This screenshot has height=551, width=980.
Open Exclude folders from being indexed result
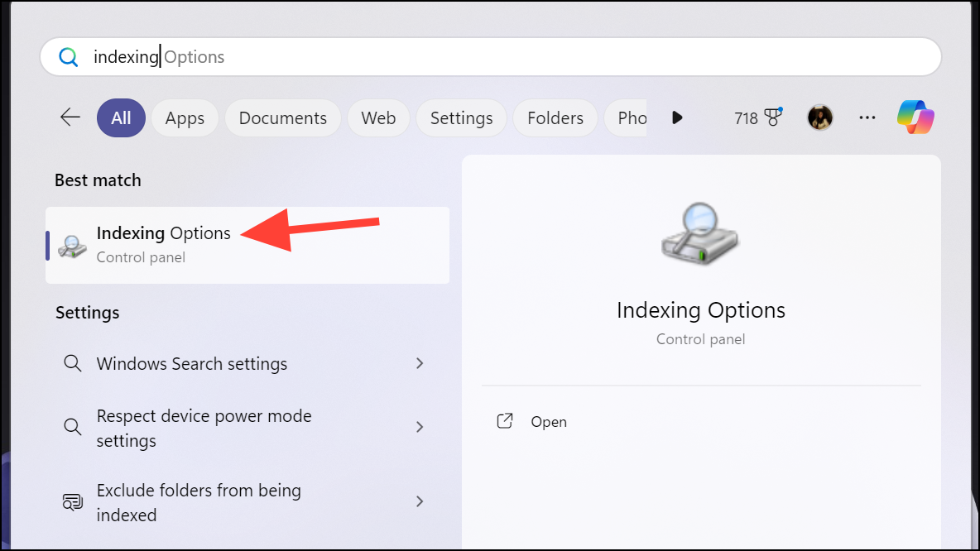coord(247,502)
